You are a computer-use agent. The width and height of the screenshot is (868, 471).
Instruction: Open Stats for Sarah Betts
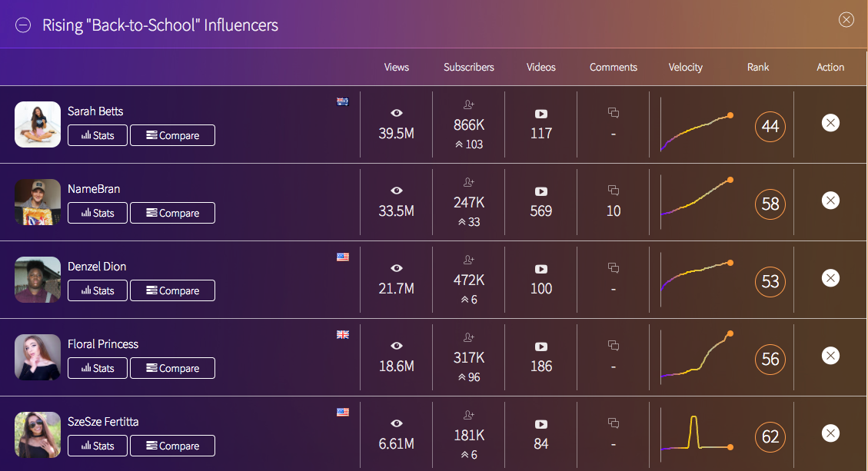click(98, 135)
